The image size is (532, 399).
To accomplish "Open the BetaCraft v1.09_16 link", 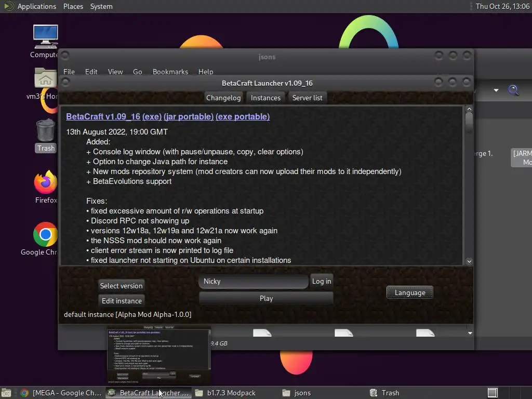I will pyautogui.click(x=103, y=116).
